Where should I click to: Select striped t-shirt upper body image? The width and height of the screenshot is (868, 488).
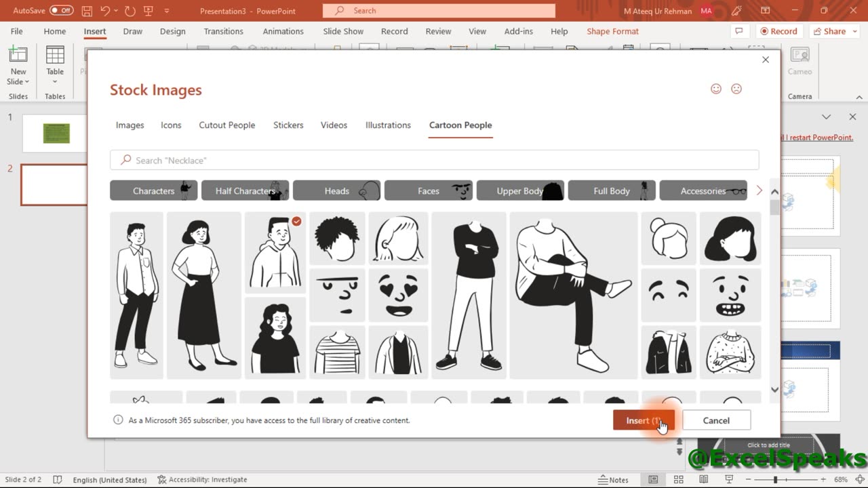(x=337, y=352)
